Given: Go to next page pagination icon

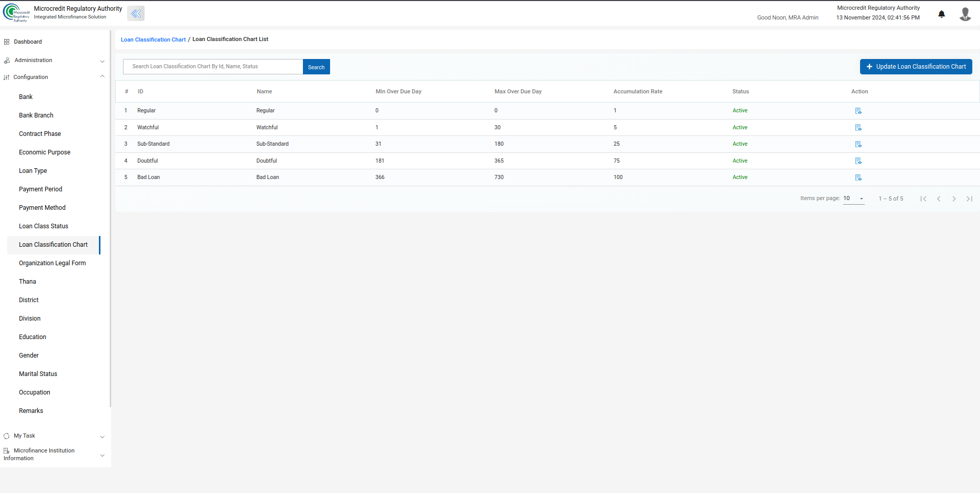Looking at the screenshot, I should [954, 199].
